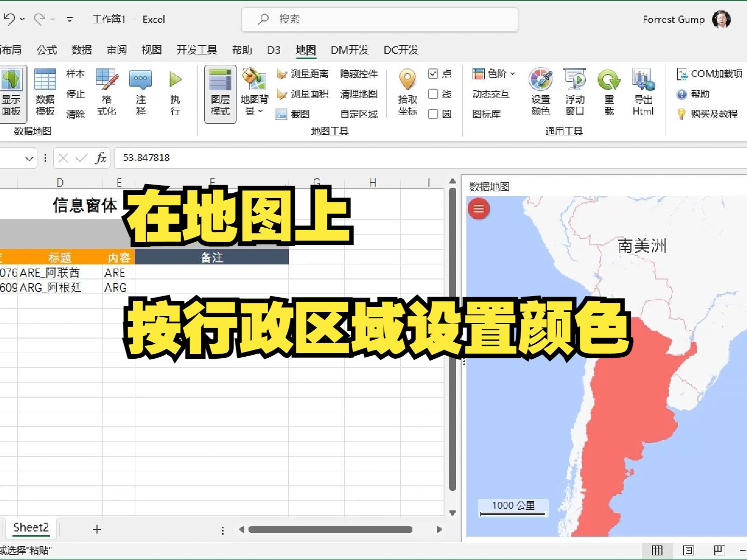Screen dimensions: 747x560
Task: Click the 重载 reload icon
Action: click(608, 92)
